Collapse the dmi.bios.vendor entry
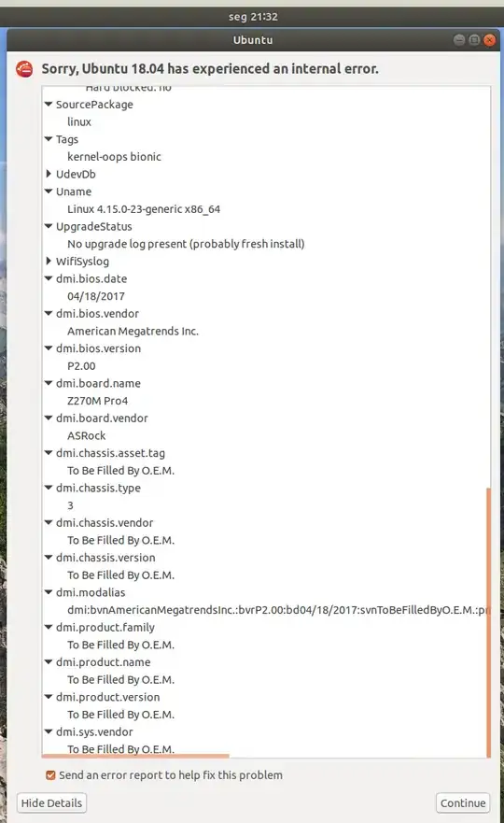Image resolution: width=504 pixels, height=823 pixels. (49, 313)
